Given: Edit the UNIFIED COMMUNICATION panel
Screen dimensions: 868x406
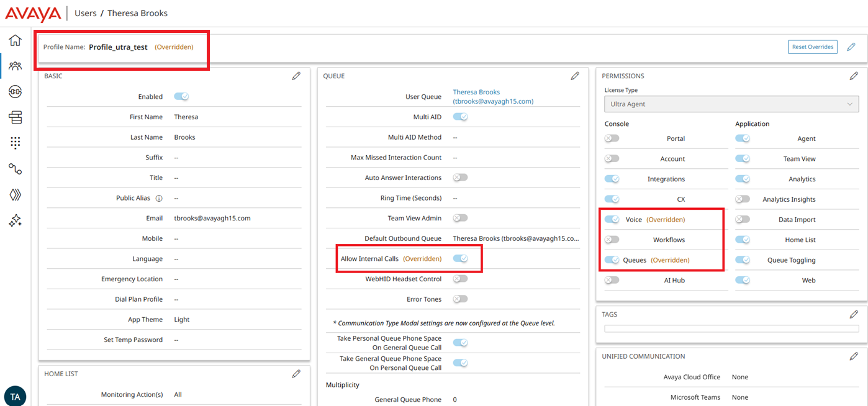Looking at the screenshot, I should point(854,356).
